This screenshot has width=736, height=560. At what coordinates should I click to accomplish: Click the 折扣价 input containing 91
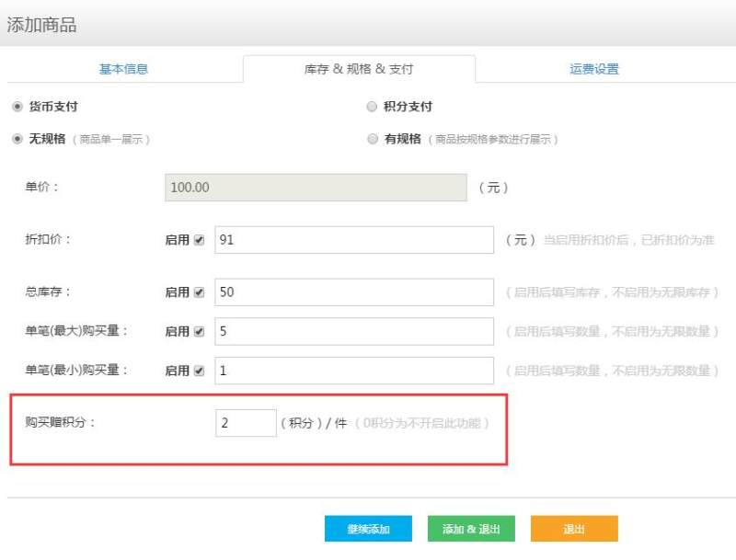pos(354,240)
